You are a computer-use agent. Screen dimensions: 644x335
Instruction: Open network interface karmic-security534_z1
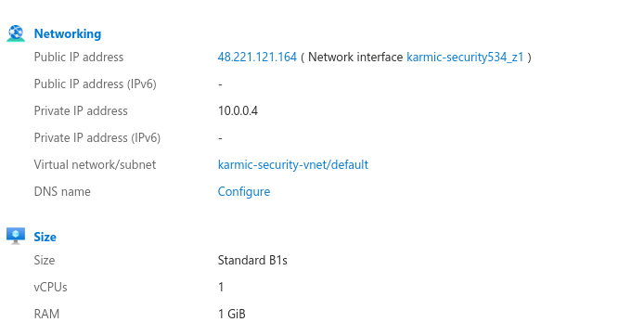click(x=465, y=57)
